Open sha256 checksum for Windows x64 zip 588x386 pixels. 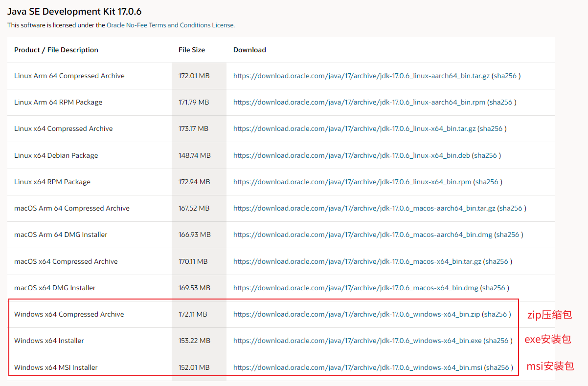coord(496,314)
